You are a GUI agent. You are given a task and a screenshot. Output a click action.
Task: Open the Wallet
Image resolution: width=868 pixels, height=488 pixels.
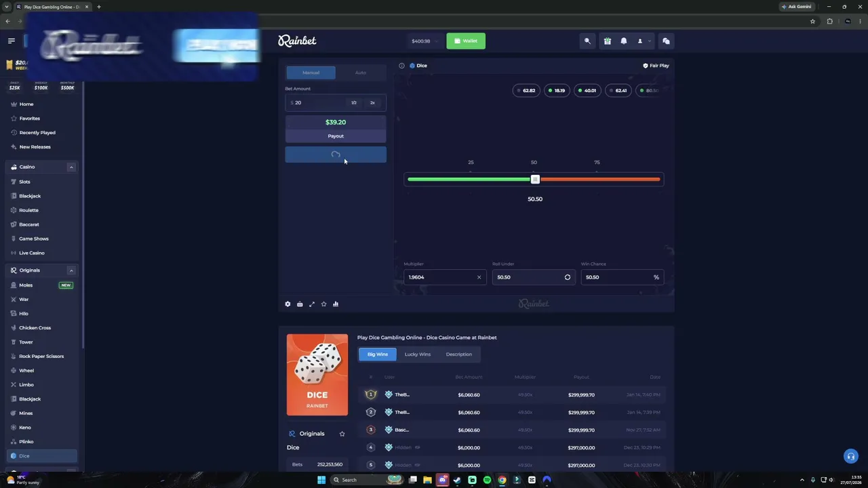466,41
